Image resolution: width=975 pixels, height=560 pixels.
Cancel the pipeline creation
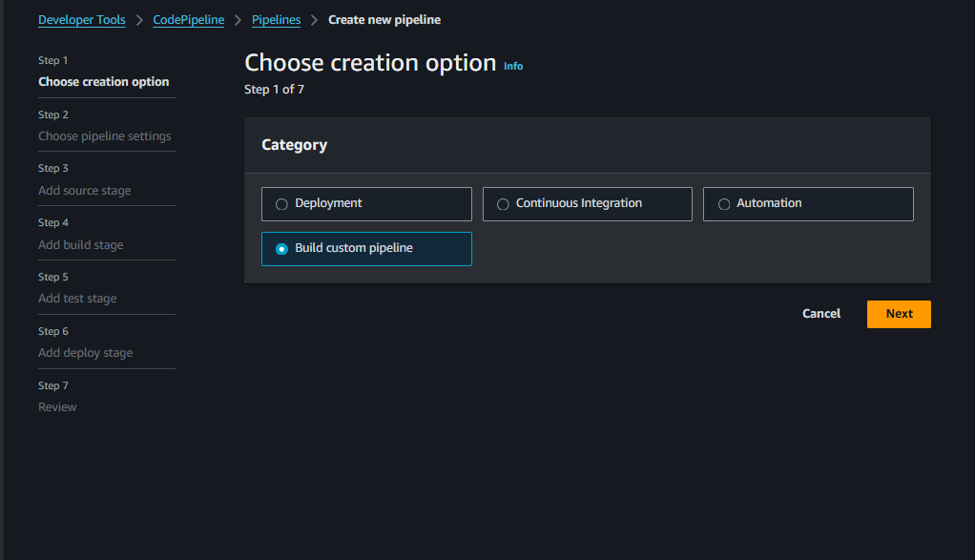(x=820, y=314)
